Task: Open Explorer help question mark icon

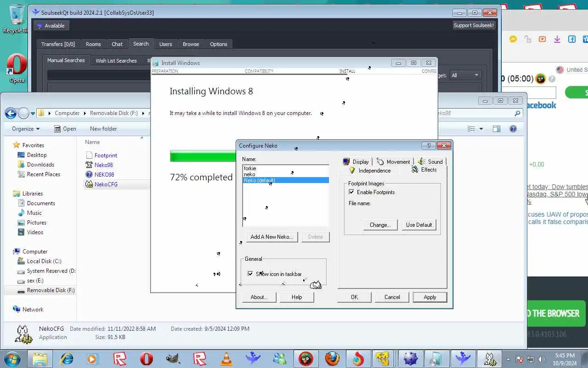Action: click(513, 129)
